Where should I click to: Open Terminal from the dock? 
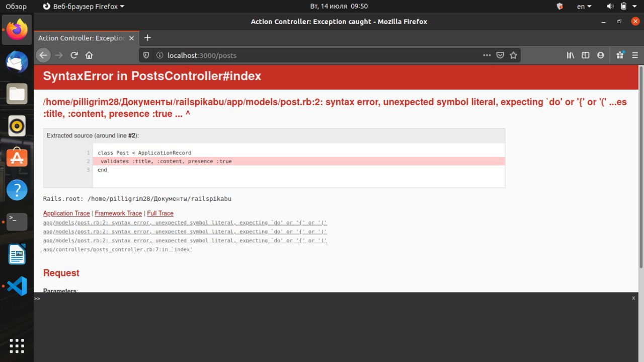(x=17, y=222)
